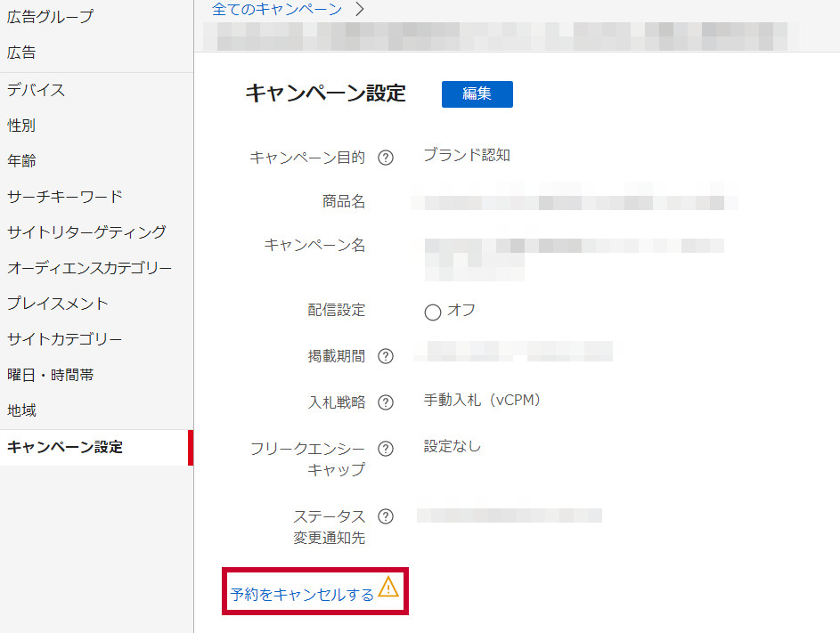Open オーディエンスカテゴリー menu item
The image size is (840, 633).
point(90,268)
